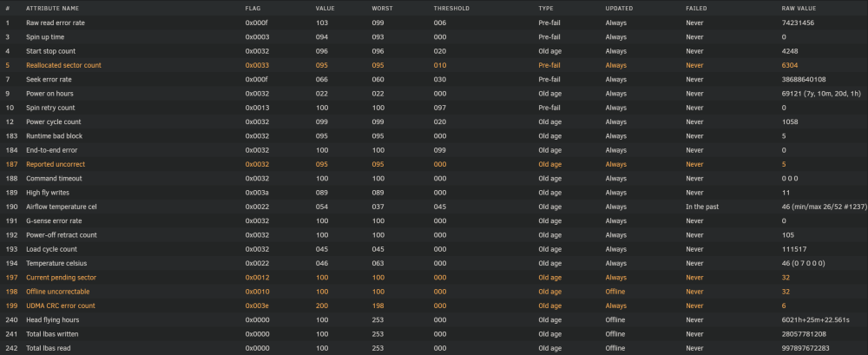Select the Head flying hours row

coord(434,320)
